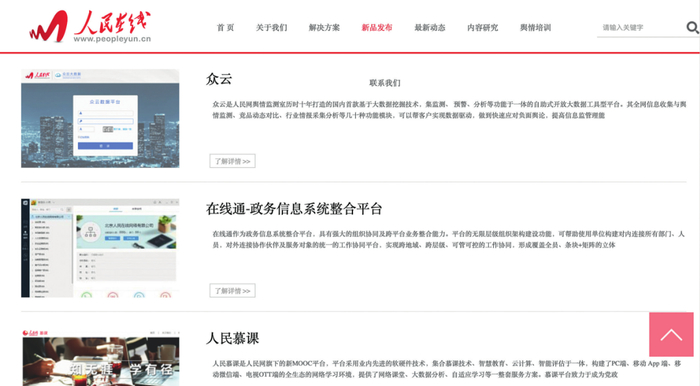Viewport: 700px width, 386px height.
Task: Click 了解详情 button under 众云
Action: [x=233, y=161]
